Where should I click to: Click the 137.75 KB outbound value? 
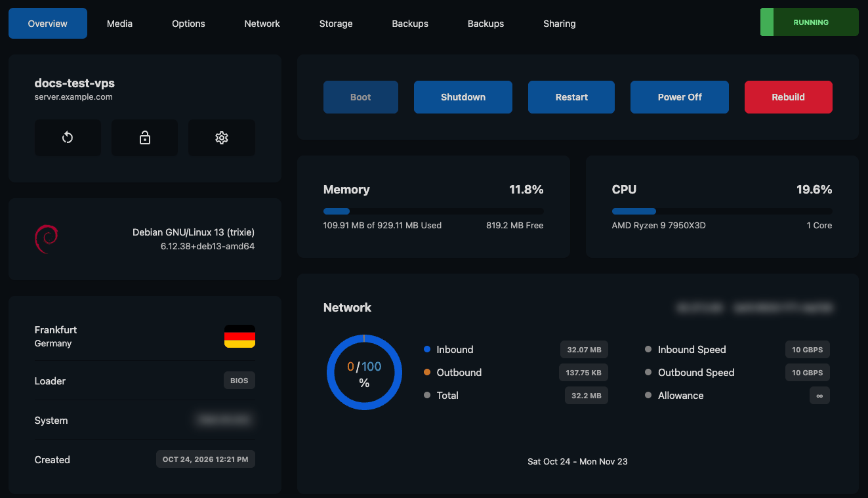coord(583,373)
